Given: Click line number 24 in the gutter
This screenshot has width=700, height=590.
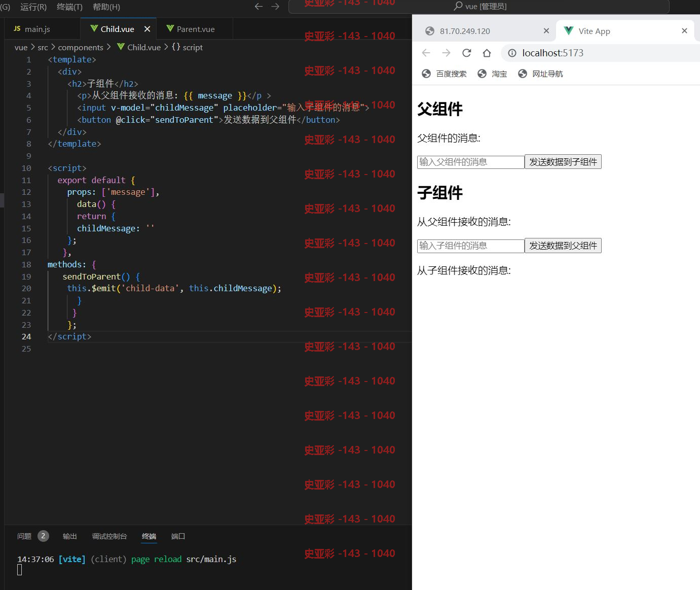Looking at the screenshot, I should (26, 337).
